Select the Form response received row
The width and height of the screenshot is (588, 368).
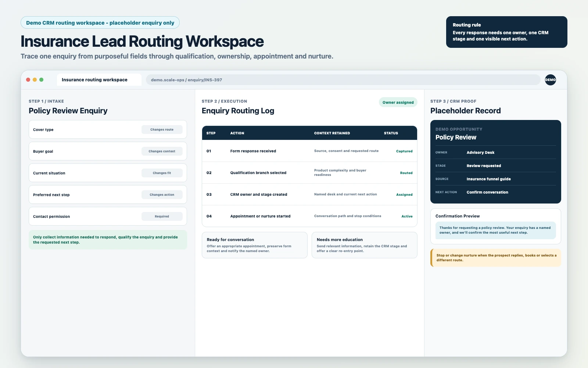point(309,151)
